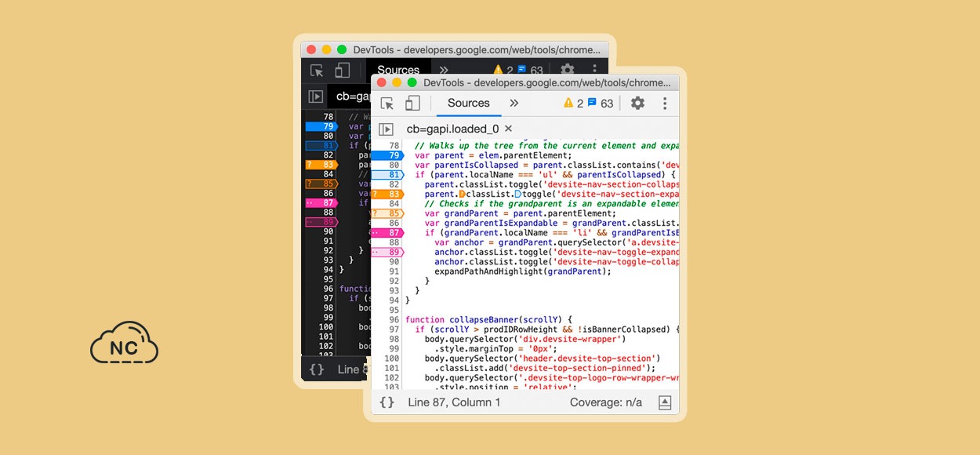Pretty print code with front window braces icon

(387, 402)
